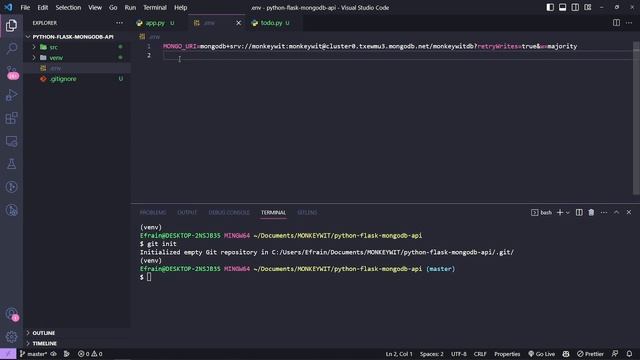Open Copilot status icon in status bar
The width and height of the screenshot is (640, 360).
566,354
